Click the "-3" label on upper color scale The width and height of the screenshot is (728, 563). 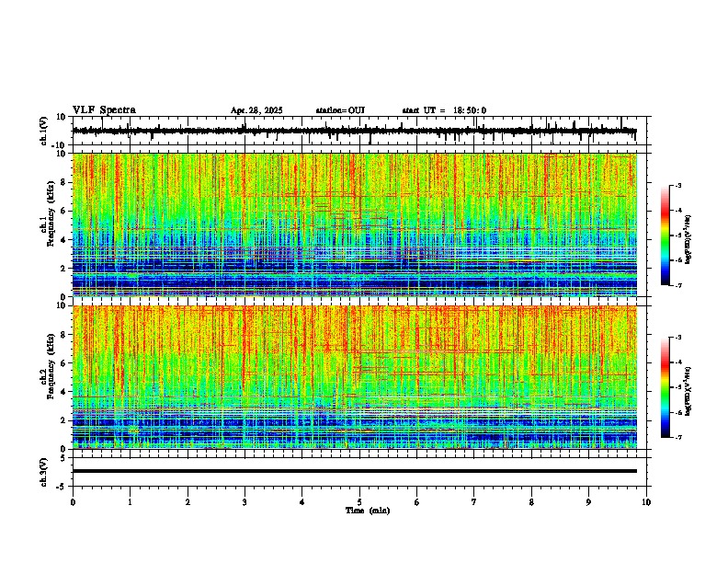pyautogui.click(x=678, y=185)
